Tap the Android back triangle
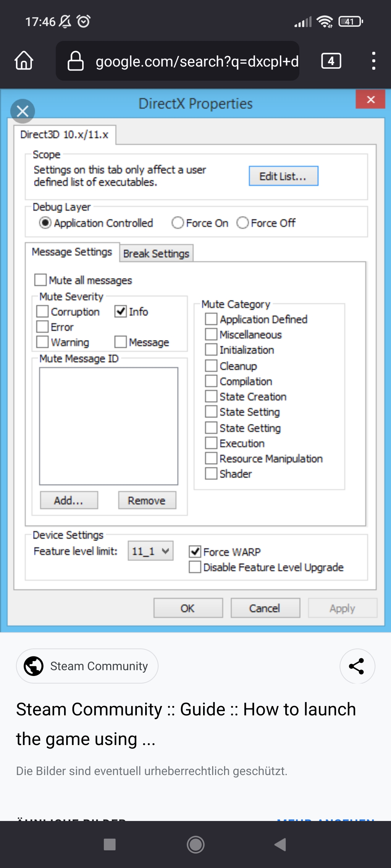Viewport: 391px width, 868px height. 281,845
